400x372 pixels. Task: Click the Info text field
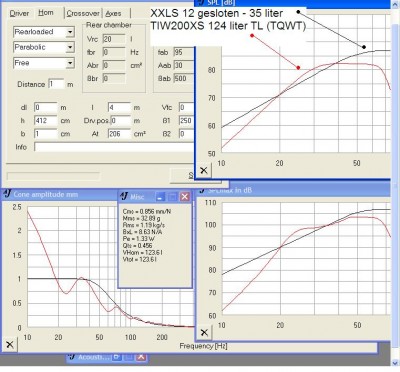coord(114,147)
